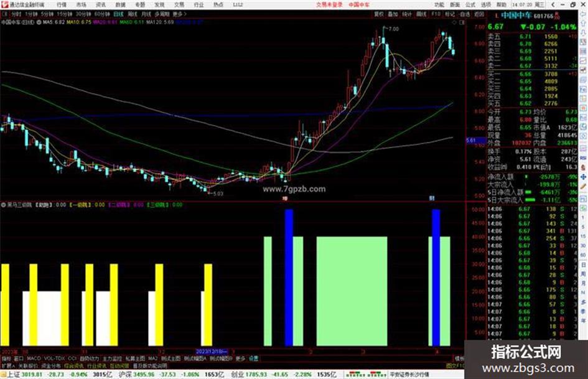This screenshot has width=588, height=379.
Task: Open the 综合资讯 panel tab
Action: tap(73, 365)
